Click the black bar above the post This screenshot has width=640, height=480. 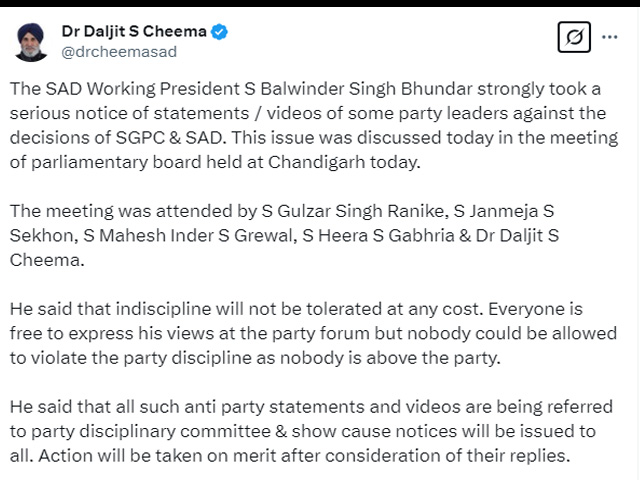coord(320,3)
